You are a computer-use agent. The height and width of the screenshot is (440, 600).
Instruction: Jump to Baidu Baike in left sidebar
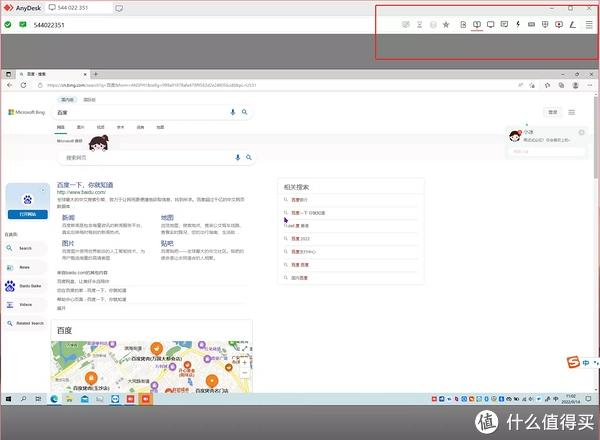(x=25, y=286)
